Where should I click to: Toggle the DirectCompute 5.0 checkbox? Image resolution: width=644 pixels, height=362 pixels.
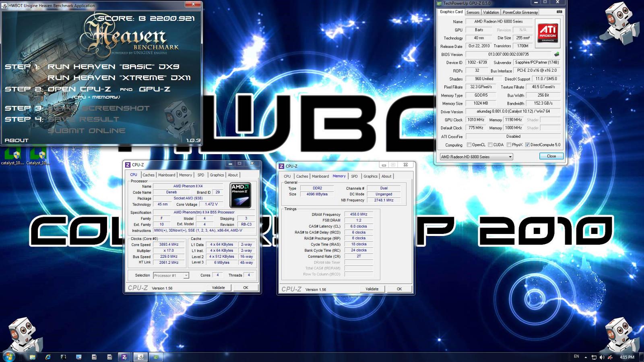pyautogui.click(x=527, y=145)
